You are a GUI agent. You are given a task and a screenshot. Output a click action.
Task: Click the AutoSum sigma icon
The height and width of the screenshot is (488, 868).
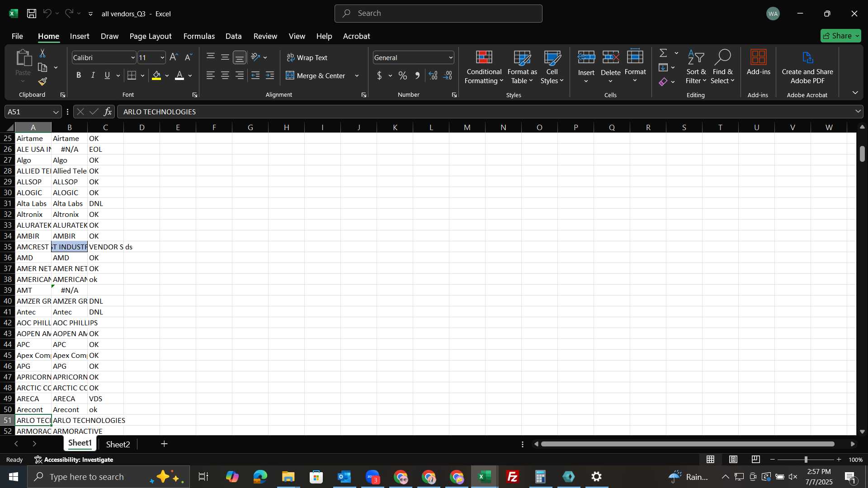(x=663, y=53)
